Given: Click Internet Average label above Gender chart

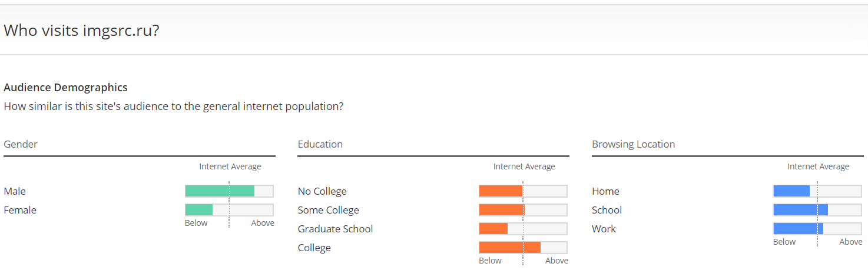Looking at the screenshot, I should click(230, 166).
